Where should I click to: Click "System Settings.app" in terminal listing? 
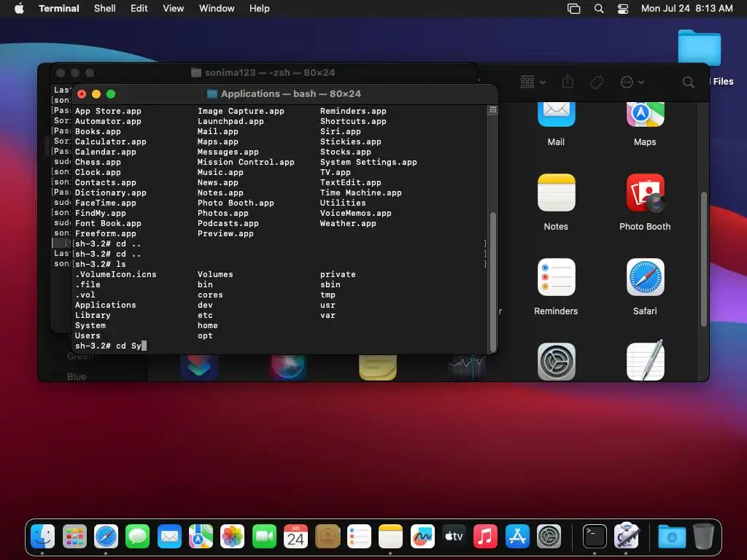[368, 162]
